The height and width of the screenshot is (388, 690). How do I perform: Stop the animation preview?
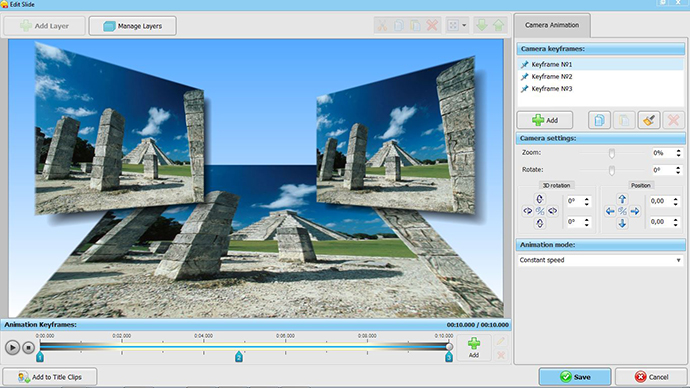(x=29, y=348)
